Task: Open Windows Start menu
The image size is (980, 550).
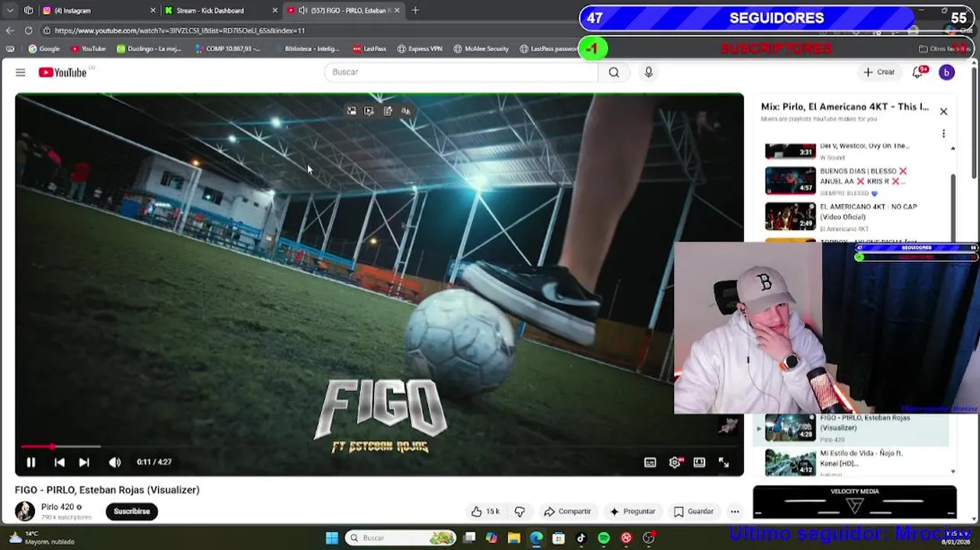Action: pyautogui.click(x=332, y=538)
